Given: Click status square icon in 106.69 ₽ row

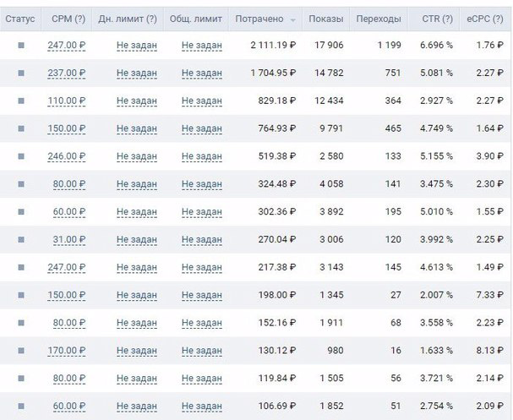Looking at the screenshot, I should pos(21,406).
